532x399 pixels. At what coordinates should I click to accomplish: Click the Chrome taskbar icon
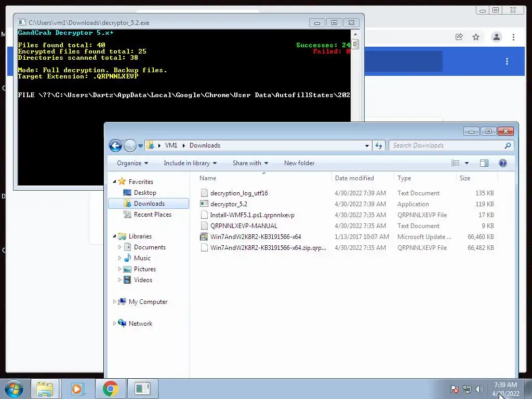tap(110, 389)
